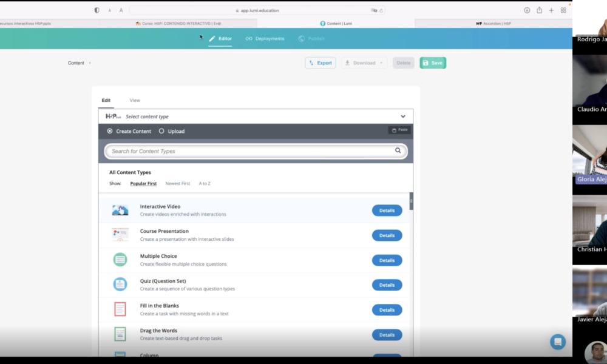Save the content
This screenshot has height=364, width=607.
433,62
